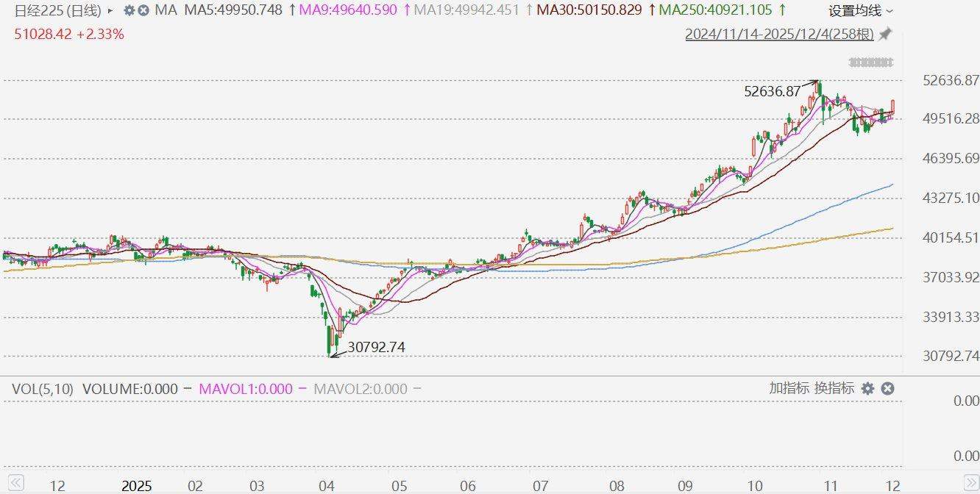Close the VOL indicator panel
Image resolution: width=980 pixels, height=494 pixels.
(888, 388)
